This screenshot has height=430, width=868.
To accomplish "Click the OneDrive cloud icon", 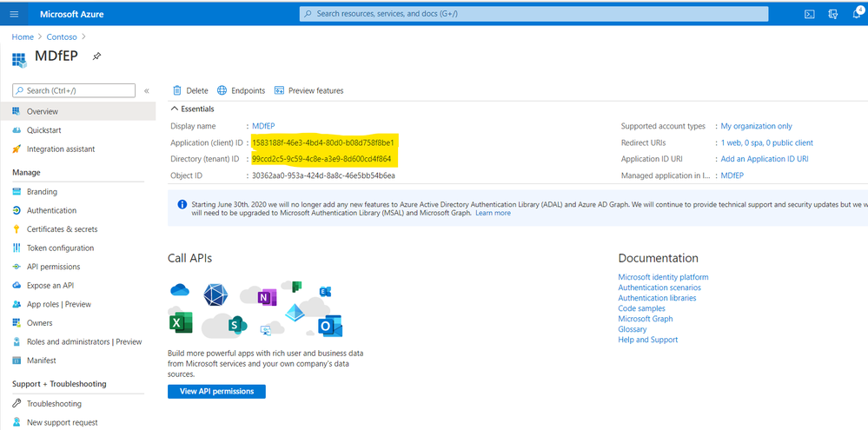I will (x=180, y=289).
